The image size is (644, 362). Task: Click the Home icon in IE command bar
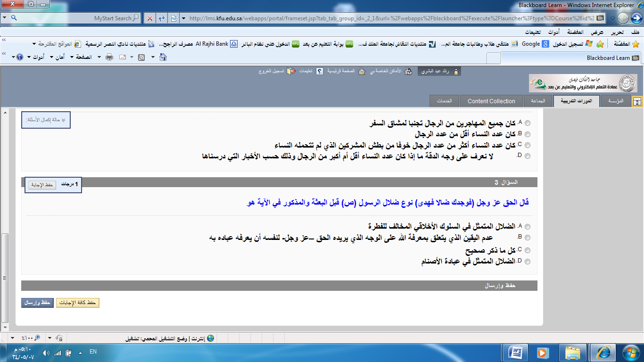click(x=163, y=57)
